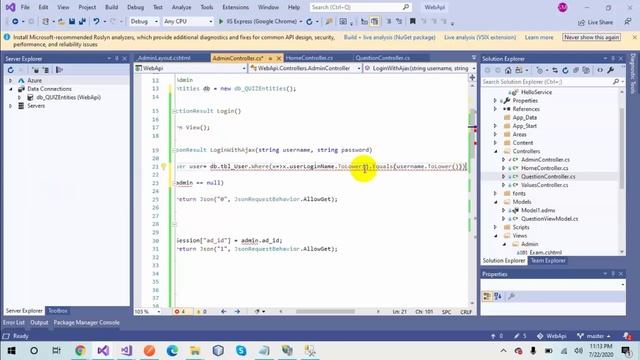Switch to _AdminLayout.cshtml tab
Screen dimensions: 640x360
164,58
